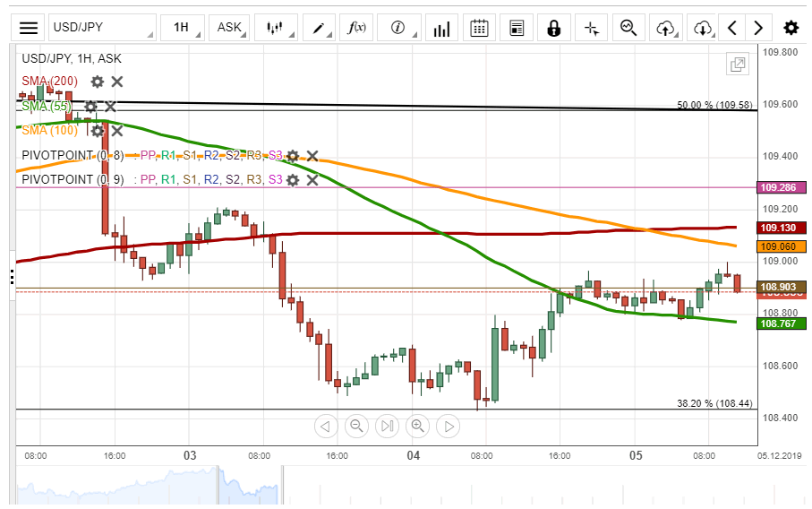Click the bar chart volume icon
The image size is (812, 509).
pos(441,28)
